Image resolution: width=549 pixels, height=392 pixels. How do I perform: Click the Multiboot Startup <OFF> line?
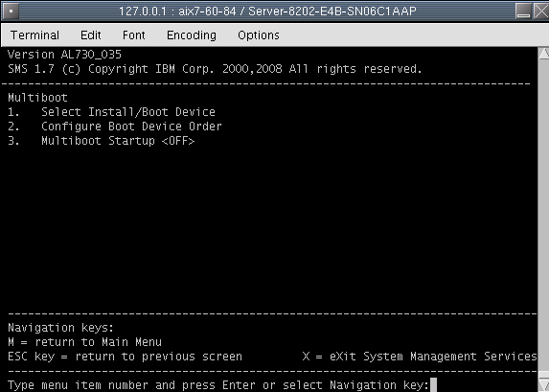coord(102,141)
